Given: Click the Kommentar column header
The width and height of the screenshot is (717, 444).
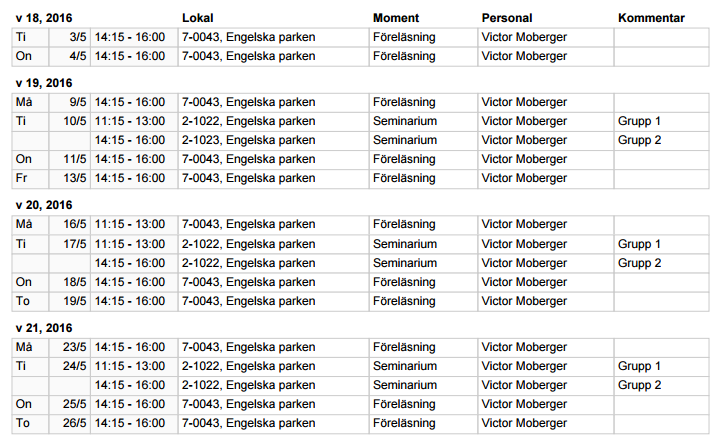Looking at the screenshot, I should 651,18.
